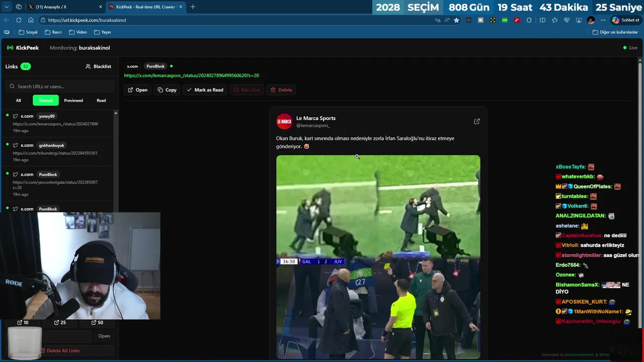Click the tweet's football match video

[x=378, y=257]
